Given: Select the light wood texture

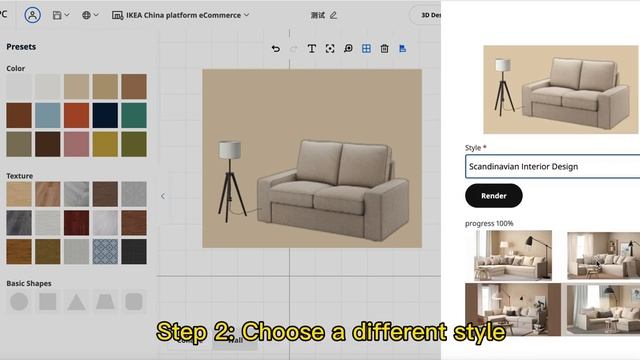Looking at the screenshot, I should (19, 194).
